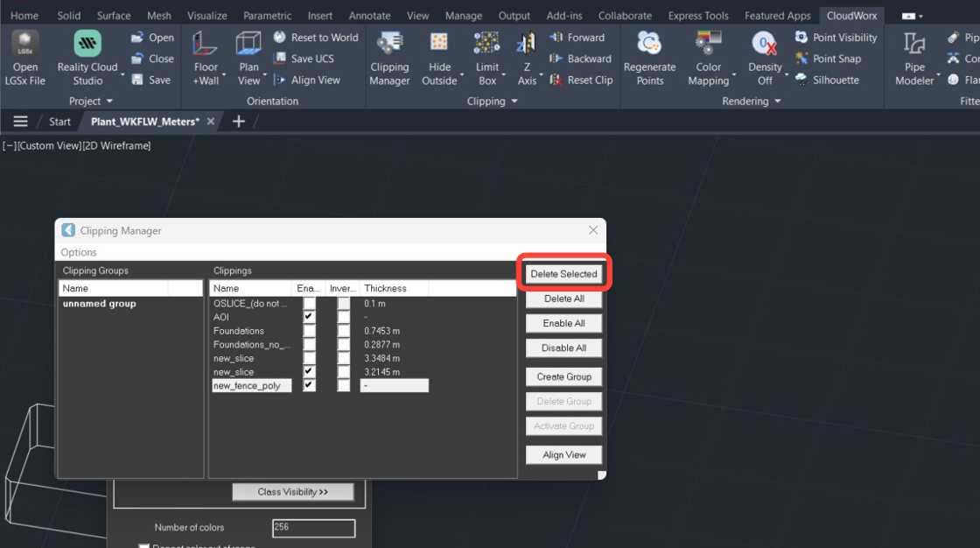Open Hide Outside dropdown arrow

462,75
